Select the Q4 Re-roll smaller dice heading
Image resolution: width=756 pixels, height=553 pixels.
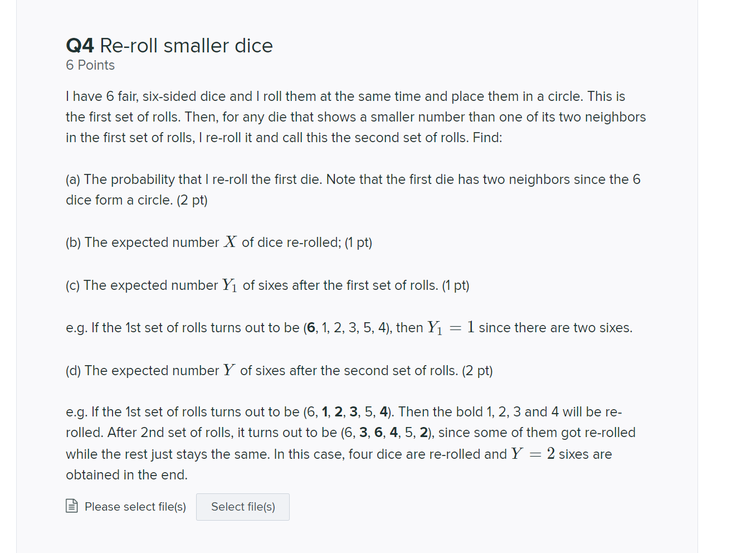[169, 45]
